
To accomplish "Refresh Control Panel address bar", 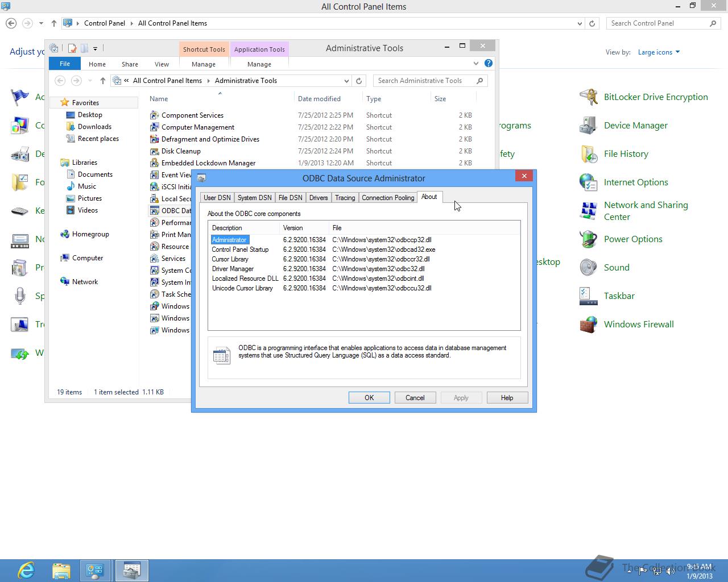I will coord(592,23).
